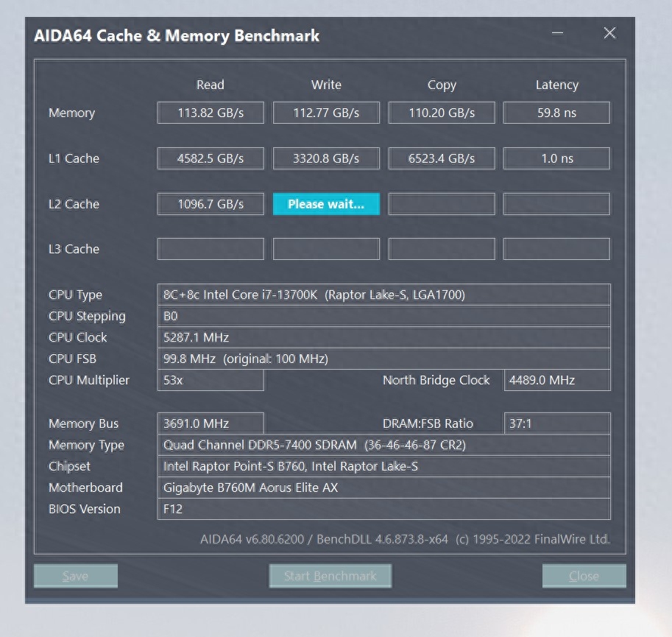Click the Latency column header

[x=557, y=85]
